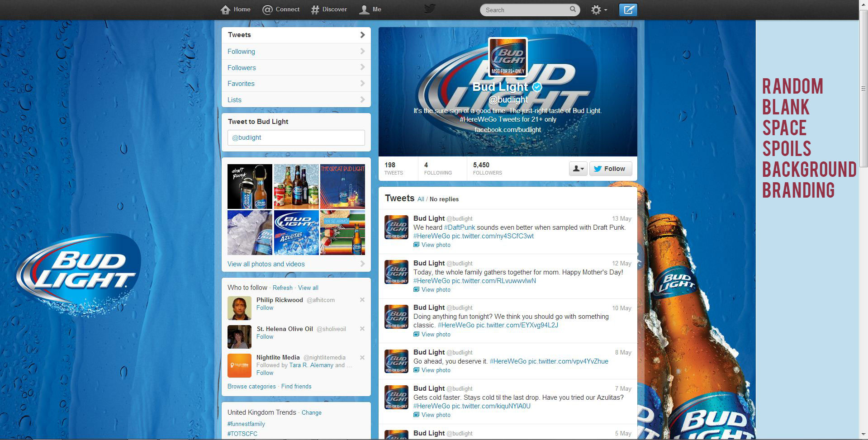Click View all photos and videos

pyautogui.click(x=266, y=264)
